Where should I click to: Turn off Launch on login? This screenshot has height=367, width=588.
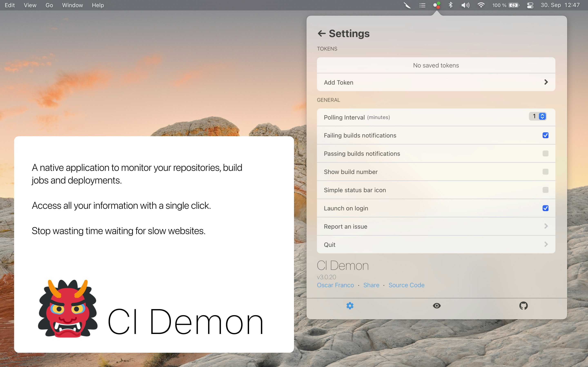tap(546, 208)
